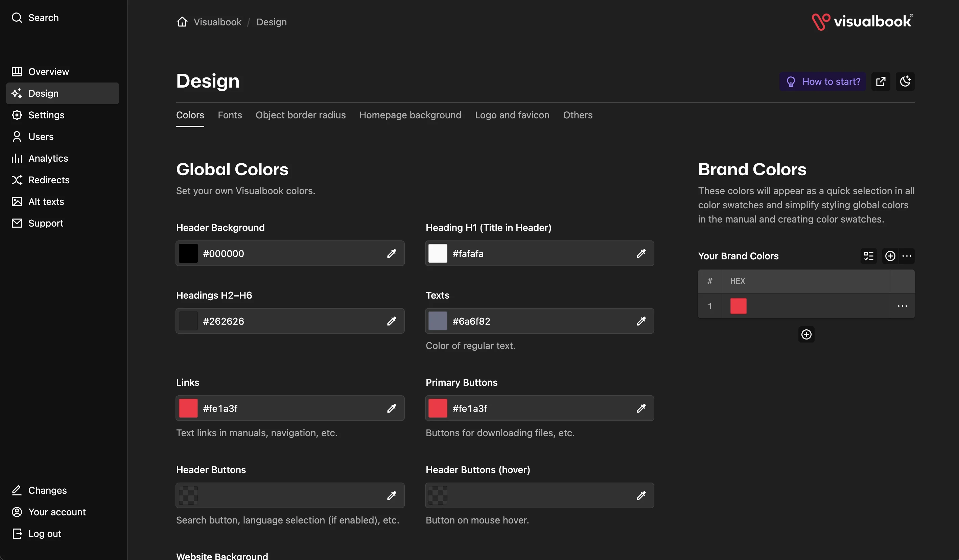Click Texts gray-blue color swatch
959x560 pixels.
coord(438,321)
